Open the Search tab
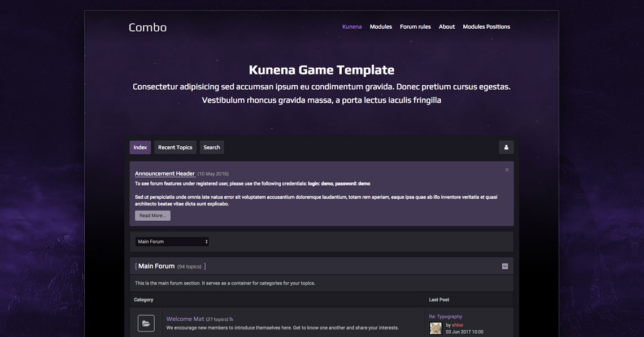This screenshot has width=644, height=337. (x=211, y=147)
